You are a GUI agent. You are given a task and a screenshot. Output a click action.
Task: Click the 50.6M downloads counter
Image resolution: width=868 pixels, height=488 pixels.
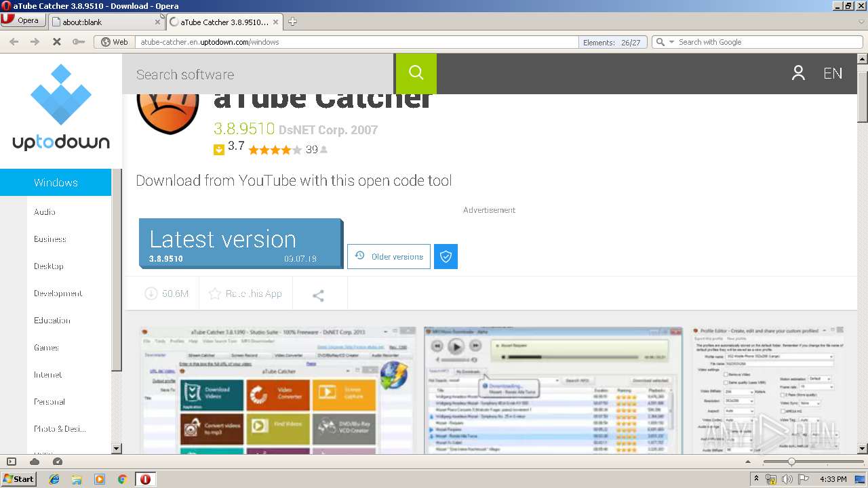tap(167, 293)
